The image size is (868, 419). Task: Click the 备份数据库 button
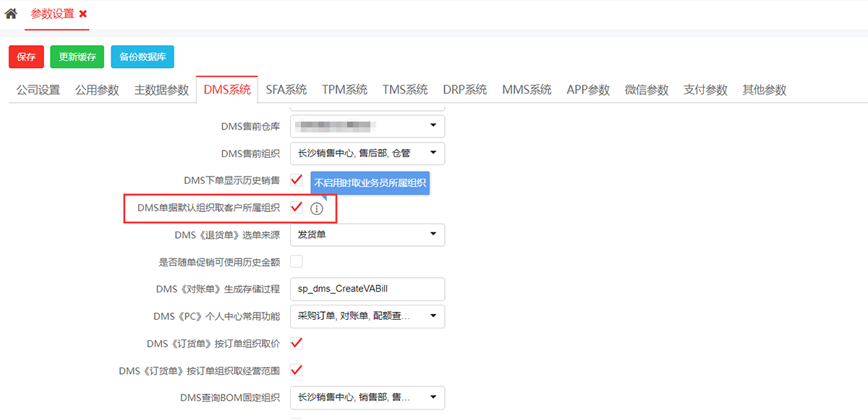[142, 57]
